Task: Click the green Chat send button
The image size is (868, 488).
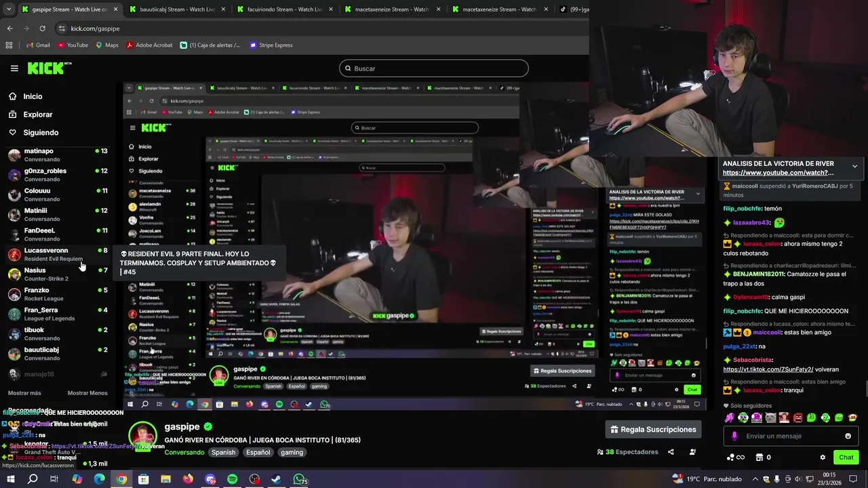Action: point(846,457)
